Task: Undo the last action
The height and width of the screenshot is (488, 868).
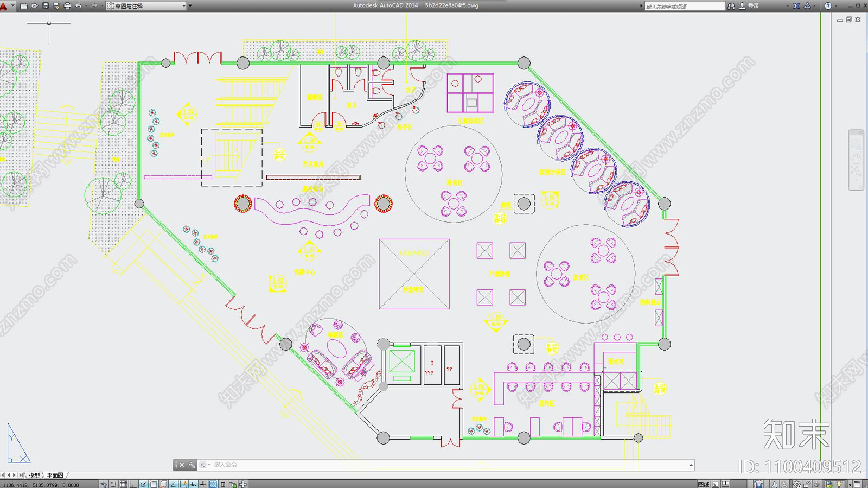Action: point(78,5)
